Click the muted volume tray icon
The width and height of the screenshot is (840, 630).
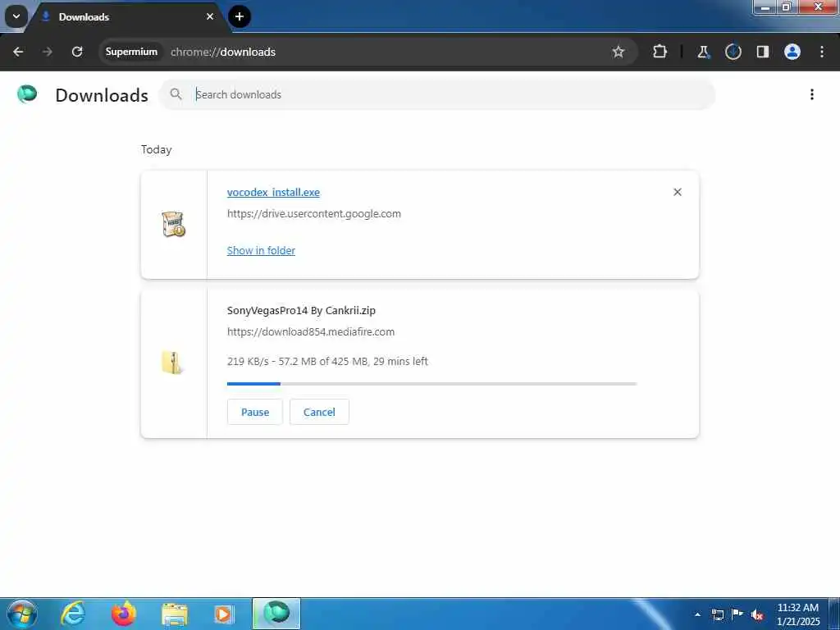point(757,614)
